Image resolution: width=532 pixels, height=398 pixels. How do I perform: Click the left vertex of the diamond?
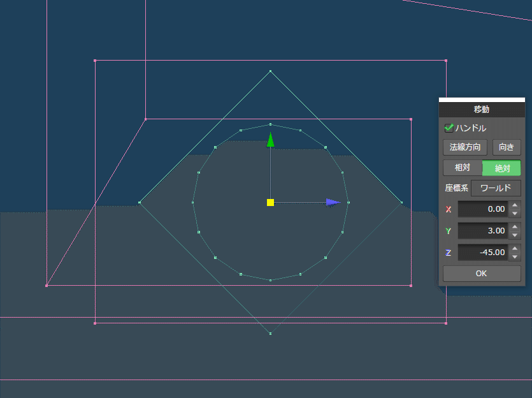click(140, 203)
